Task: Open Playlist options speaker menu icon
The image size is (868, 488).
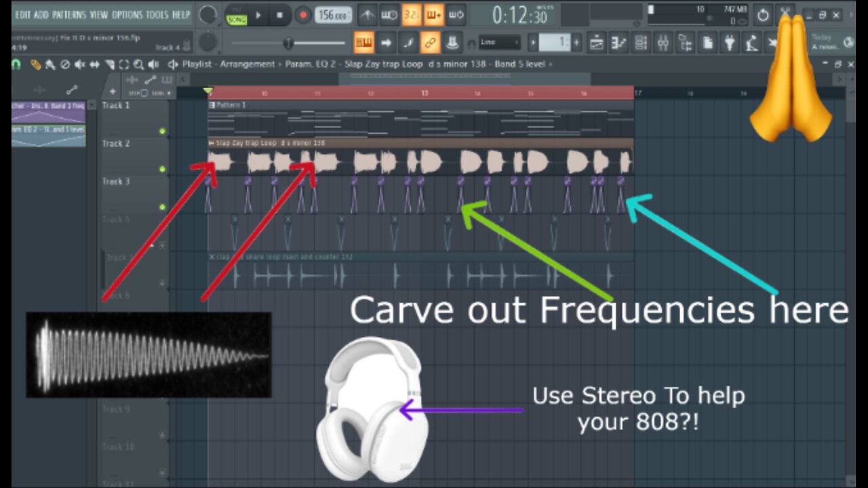Action: (x=173, y=64)
